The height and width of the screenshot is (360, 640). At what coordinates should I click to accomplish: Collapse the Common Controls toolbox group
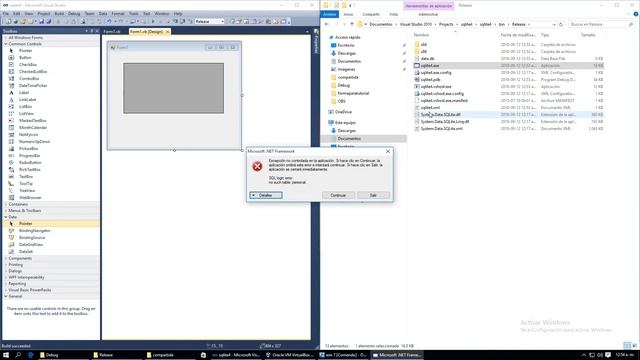(6, 44)
